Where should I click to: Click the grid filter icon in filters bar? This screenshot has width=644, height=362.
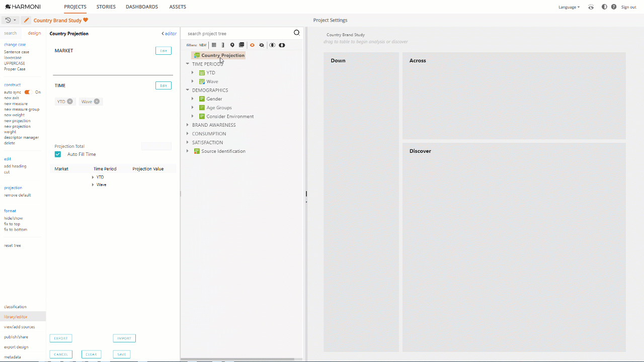coord(214,45)
